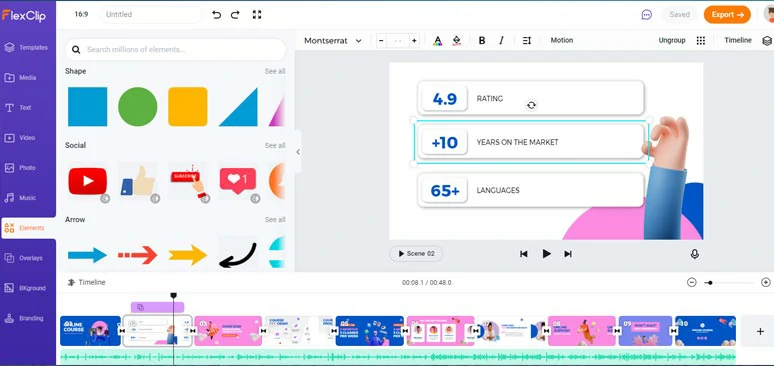Search millions of elements field
Screen dimensions: 774x366
pyautogui.click(x=175, y=49)
